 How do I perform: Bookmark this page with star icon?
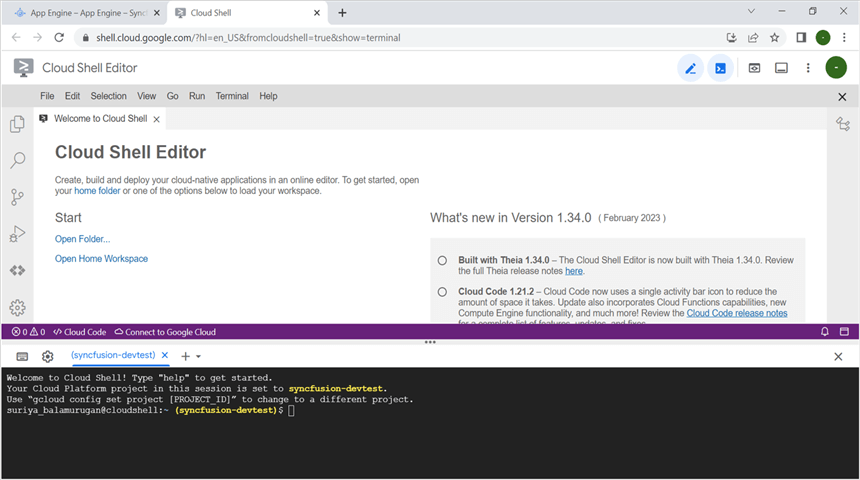tap(774, 37)
